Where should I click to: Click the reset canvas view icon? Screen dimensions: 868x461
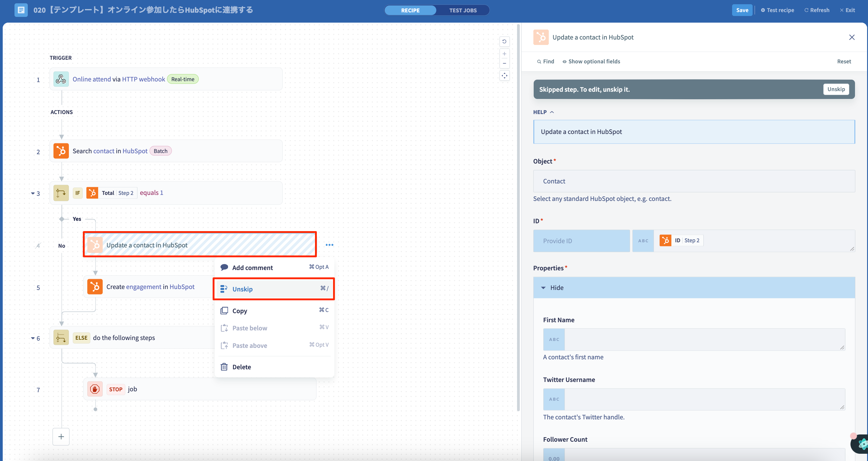coord(504,41)
